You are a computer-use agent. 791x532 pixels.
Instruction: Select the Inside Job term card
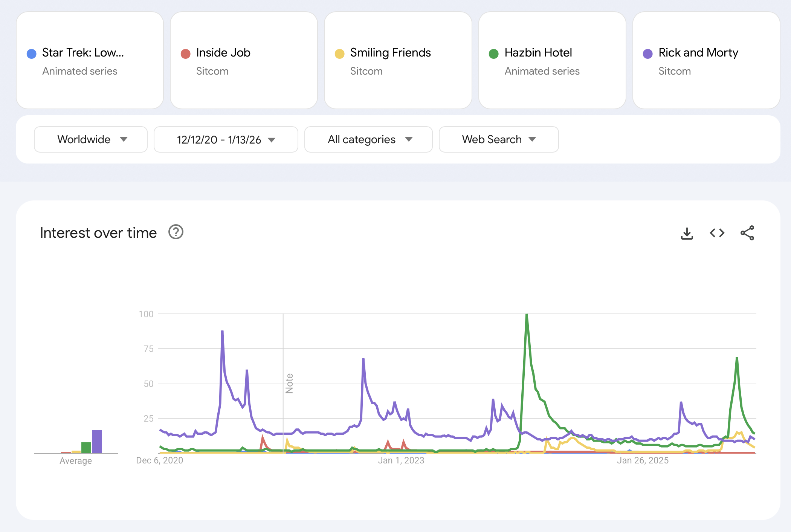tap(244, 60)
